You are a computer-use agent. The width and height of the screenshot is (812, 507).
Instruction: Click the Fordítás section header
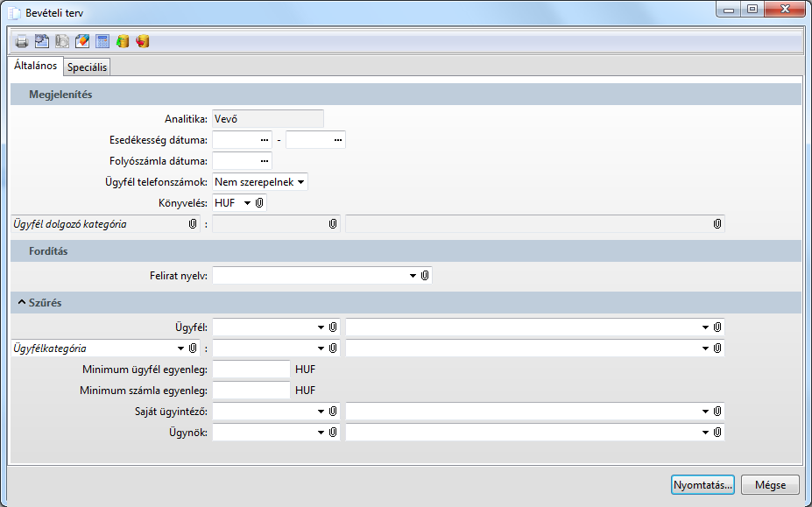406,250
